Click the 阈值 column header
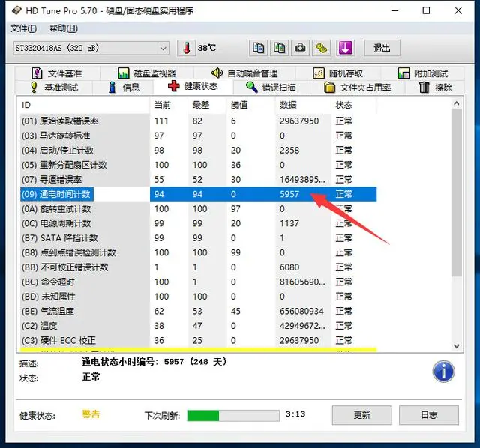The width and height of the screenshot is (480, 448). pyautogui.click(x=250, y=105)
